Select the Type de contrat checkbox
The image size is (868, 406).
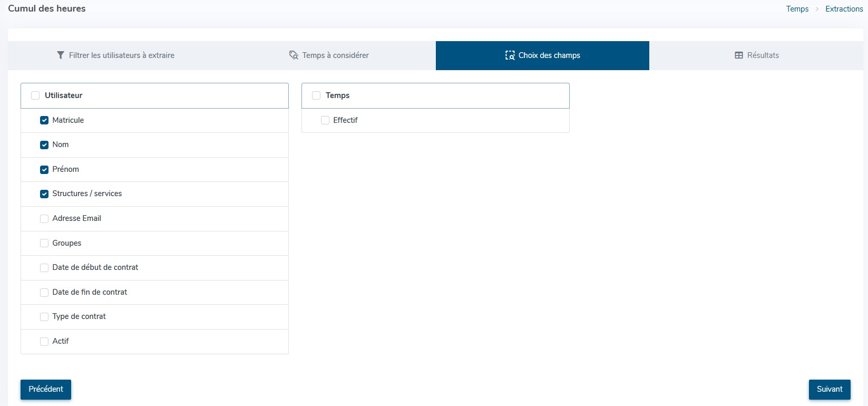pos(44,317)
